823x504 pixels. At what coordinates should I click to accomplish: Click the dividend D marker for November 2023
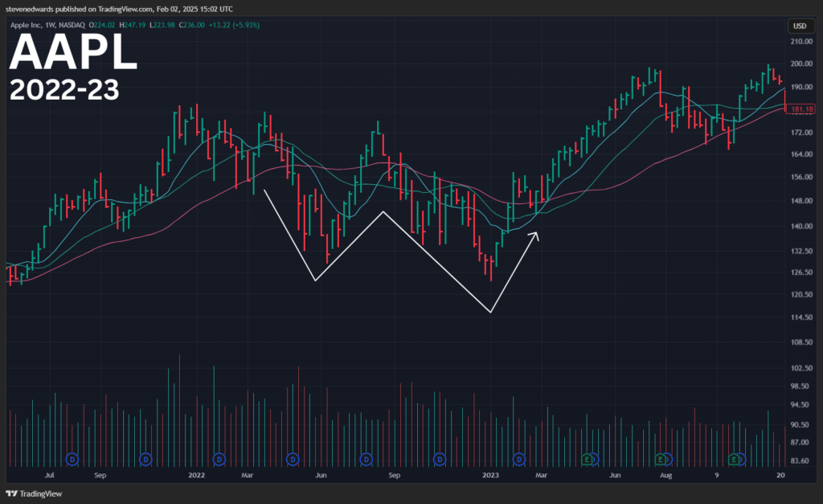pyautogui.click(x=740, y=459)
